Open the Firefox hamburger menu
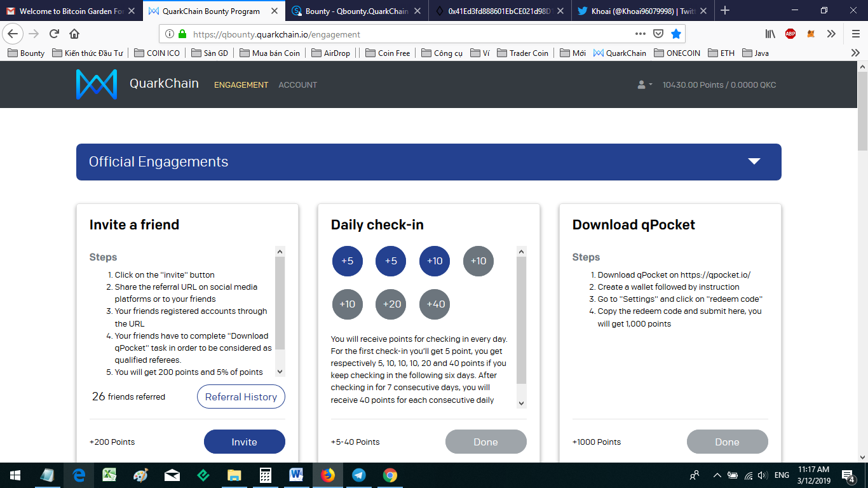The image size is (868, 488). 855,34
